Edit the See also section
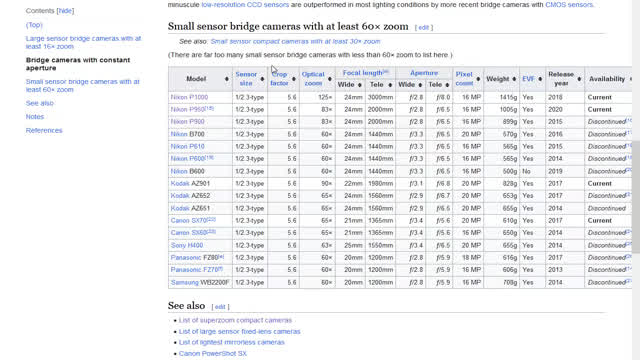The height and width of the screenshot is (360, 640). 220,307
